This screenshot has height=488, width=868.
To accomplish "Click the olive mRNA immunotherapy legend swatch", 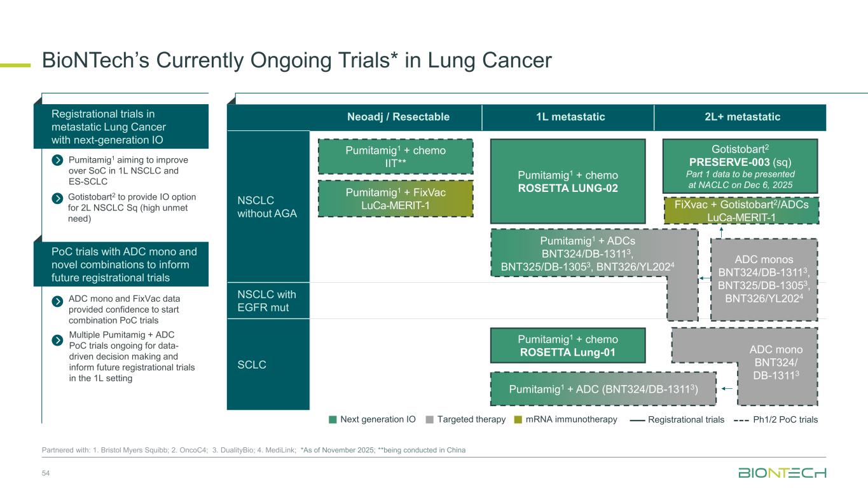I will click(518, 419).
